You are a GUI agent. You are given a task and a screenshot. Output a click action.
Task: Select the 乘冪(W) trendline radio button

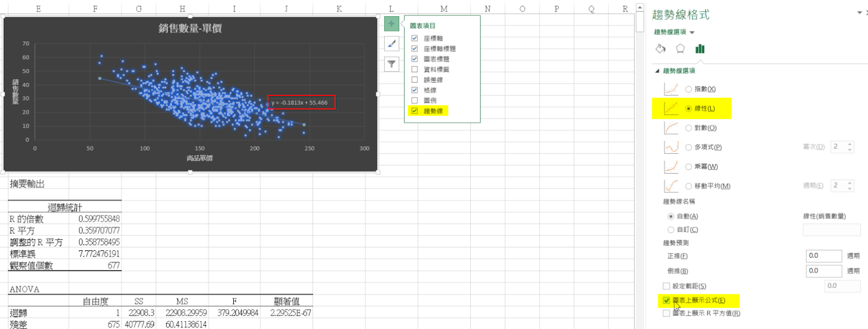[x=688, y=167]
